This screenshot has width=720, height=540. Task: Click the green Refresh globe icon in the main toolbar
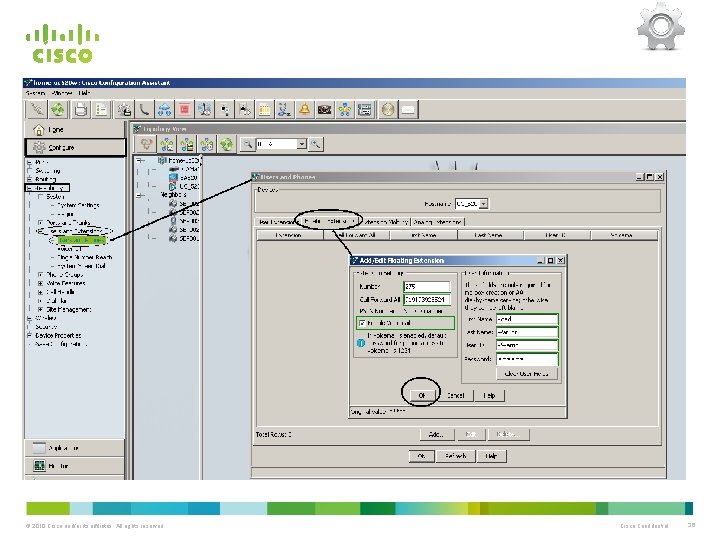pos(58,110)
